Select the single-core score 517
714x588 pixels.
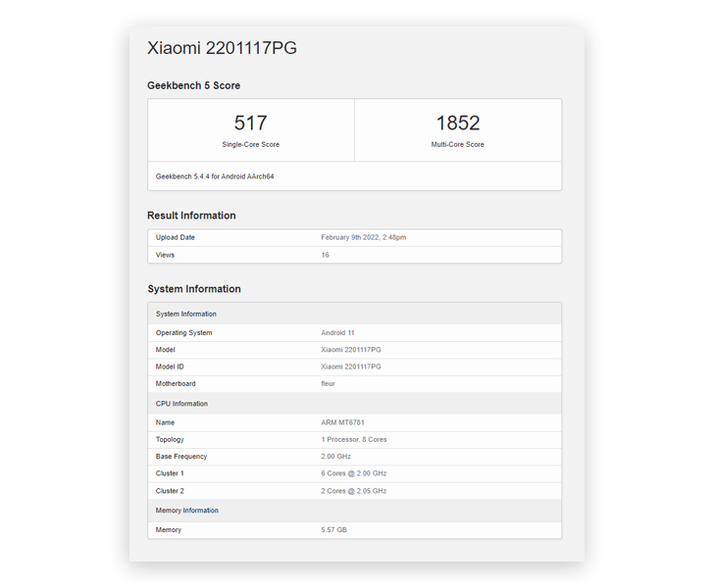[250, 122]
